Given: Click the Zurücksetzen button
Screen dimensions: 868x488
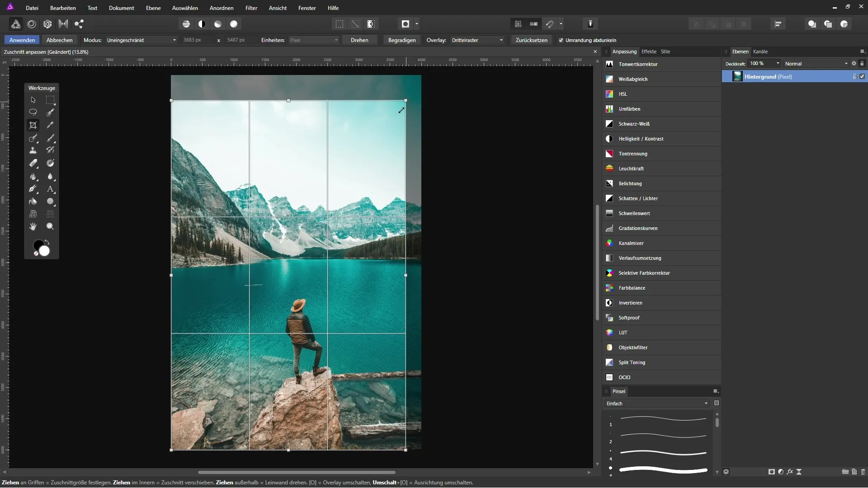Looking at the screenshot, I should coord(532,40).
